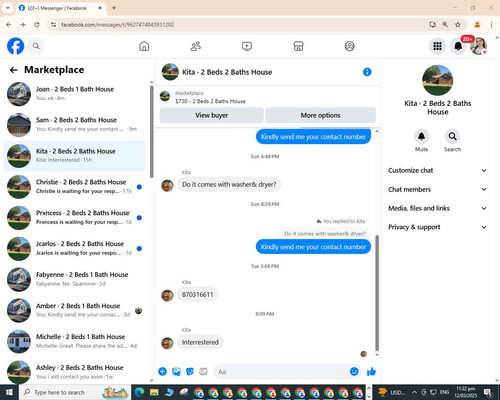Bookmark this page with the star icon
The image size is (500, 400).
458,24
